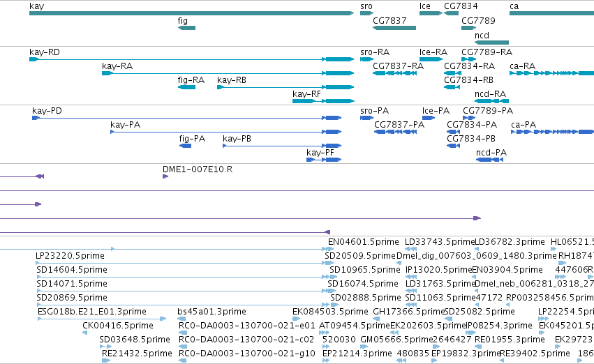The height and width of the screenshot is (364, 594).
Task: Select transcript kay-RB
Action: coord(285,87)
